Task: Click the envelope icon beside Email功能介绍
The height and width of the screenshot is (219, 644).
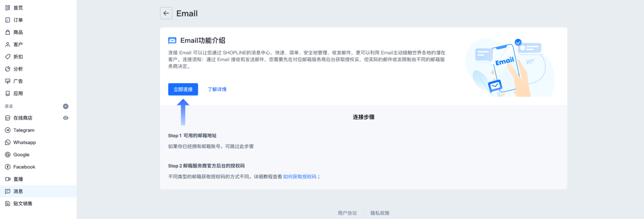Action: point(172,41)
